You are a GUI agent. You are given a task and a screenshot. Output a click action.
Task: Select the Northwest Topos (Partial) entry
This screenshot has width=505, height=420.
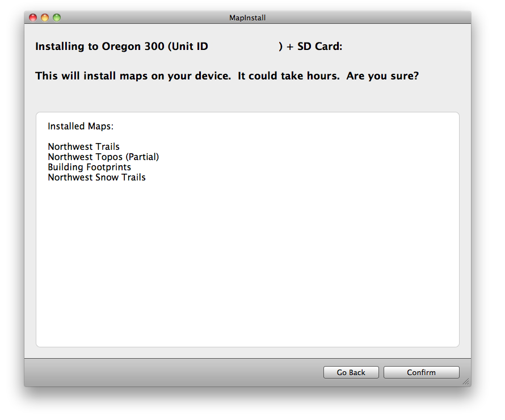pos(103,157)
